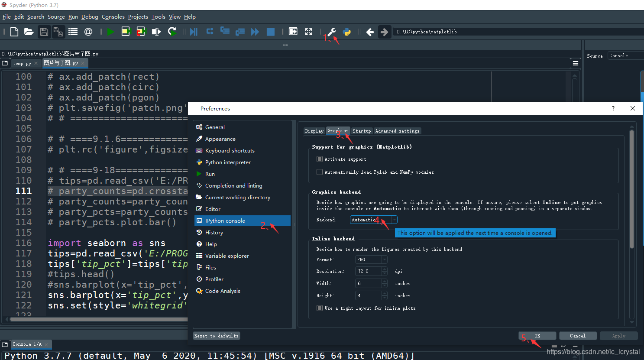Toggle Activate support checkbox
Screen dimensions: 644x360
click(x=320, y=159)
